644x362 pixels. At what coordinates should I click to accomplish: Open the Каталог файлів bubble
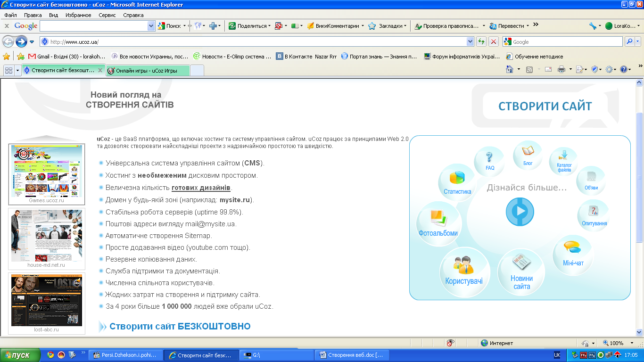coord(564,161)
